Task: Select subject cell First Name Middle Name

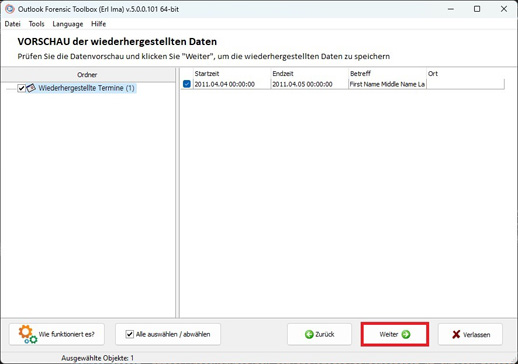Action: [387, 84]
